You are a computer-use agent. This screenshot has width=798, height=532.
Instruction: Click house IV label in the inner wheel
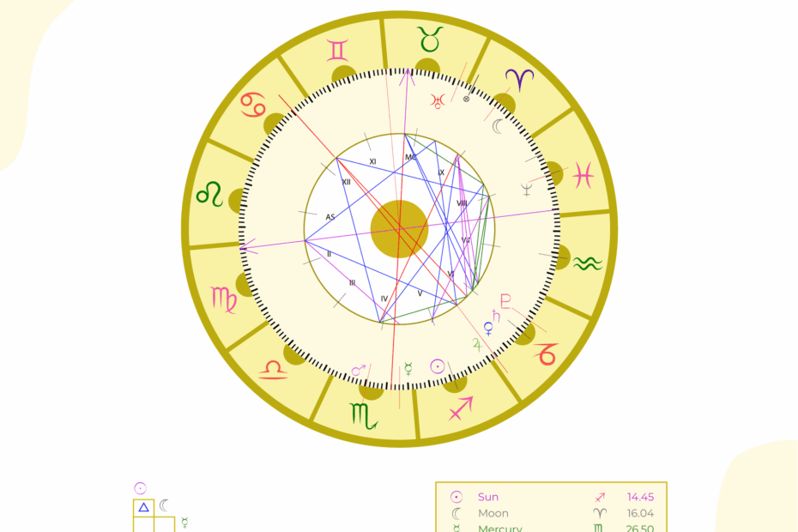[x=384, y=299]
